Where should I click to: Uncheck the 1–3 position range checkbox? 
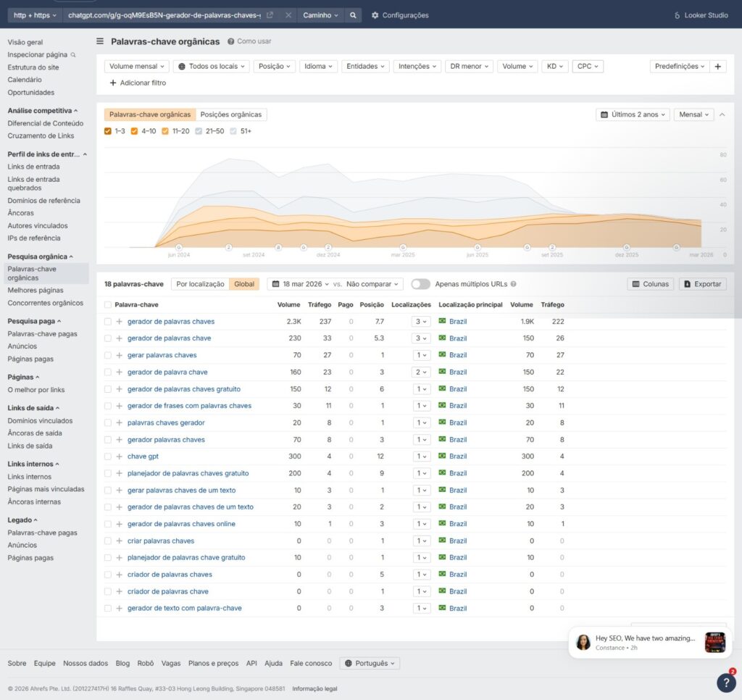(108, 131)
